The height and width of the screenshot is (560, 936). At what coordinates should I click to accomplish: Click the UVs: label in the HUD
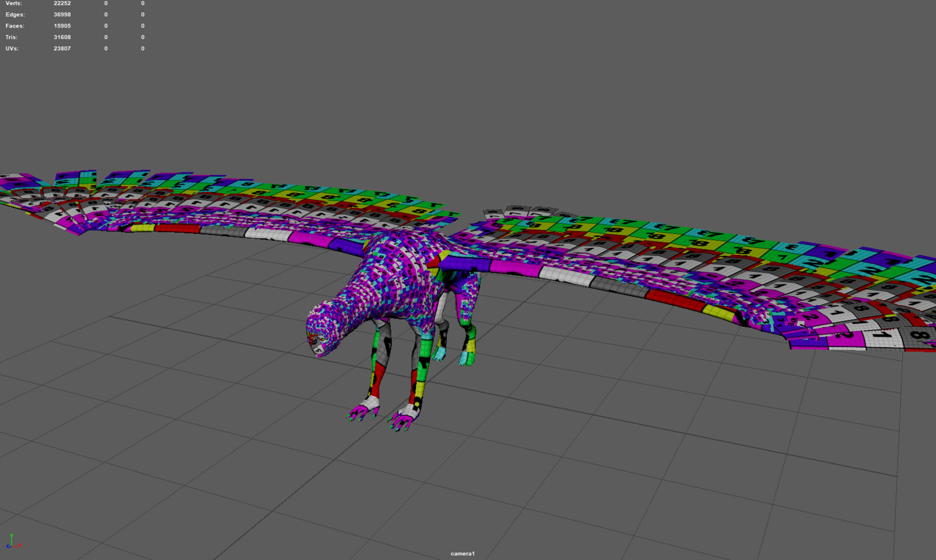(12, 49)
